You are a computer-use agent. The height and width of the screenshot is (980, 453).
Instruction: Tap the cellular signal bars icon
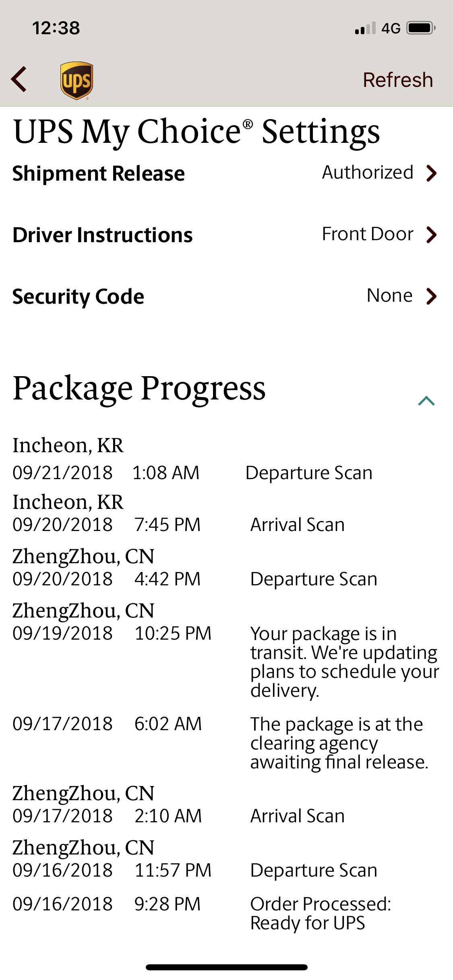click(366, 28)
